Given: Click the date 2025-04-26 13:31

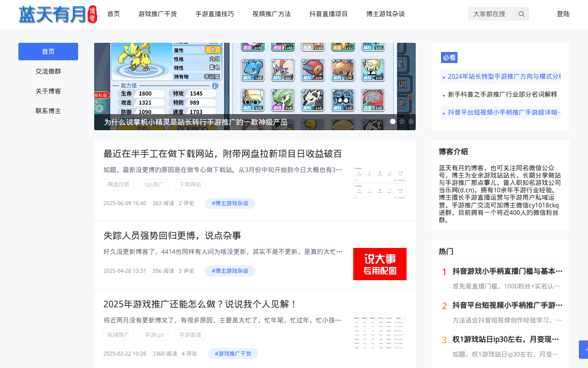Looking at the screenshot, I should pos(125,271).
